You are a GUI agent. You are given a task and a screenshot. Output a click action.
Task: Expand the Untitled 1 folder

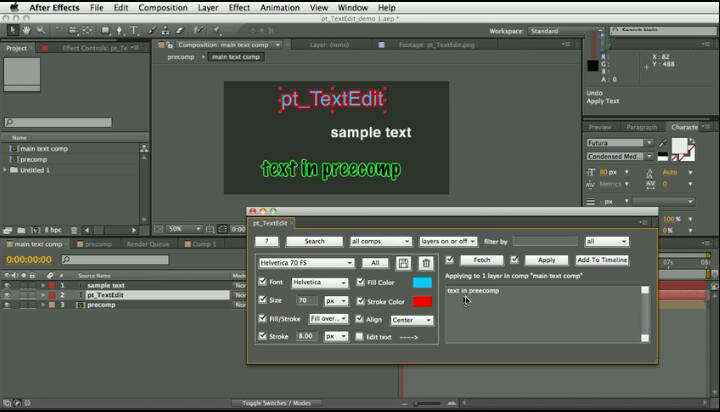(x=5, y=170)
